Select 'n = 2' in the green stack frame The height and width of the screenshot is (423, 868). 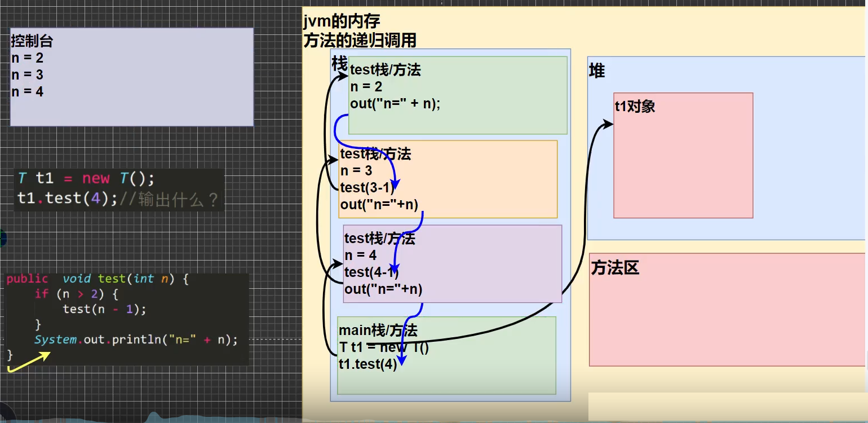(x=366, y=87)
